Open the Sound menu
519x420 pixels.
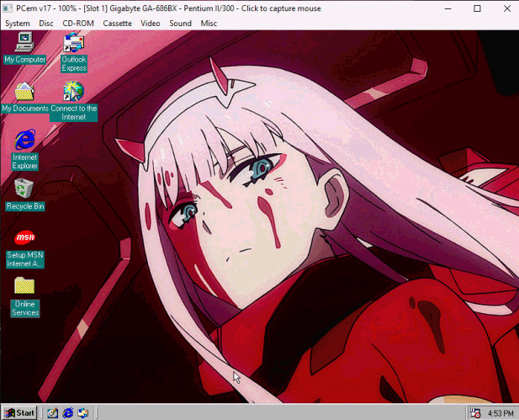[x=180, y=24]
